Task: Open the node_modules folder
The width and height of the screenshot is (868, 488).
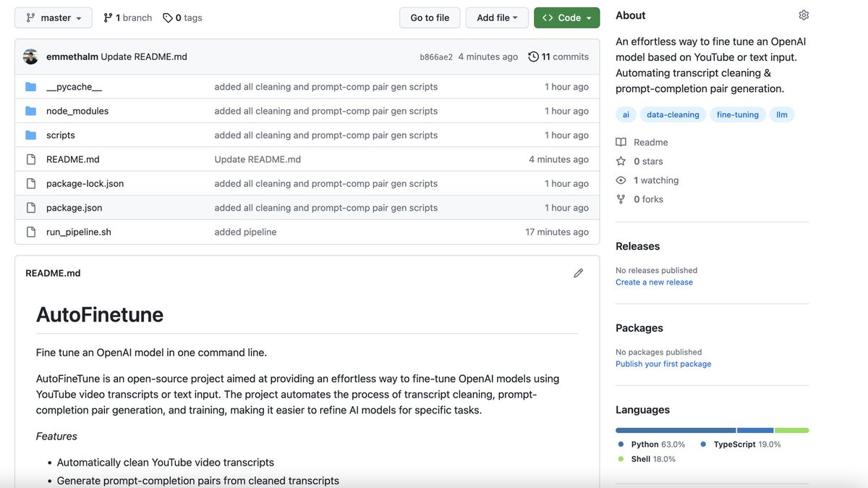Action: point(77,111)
